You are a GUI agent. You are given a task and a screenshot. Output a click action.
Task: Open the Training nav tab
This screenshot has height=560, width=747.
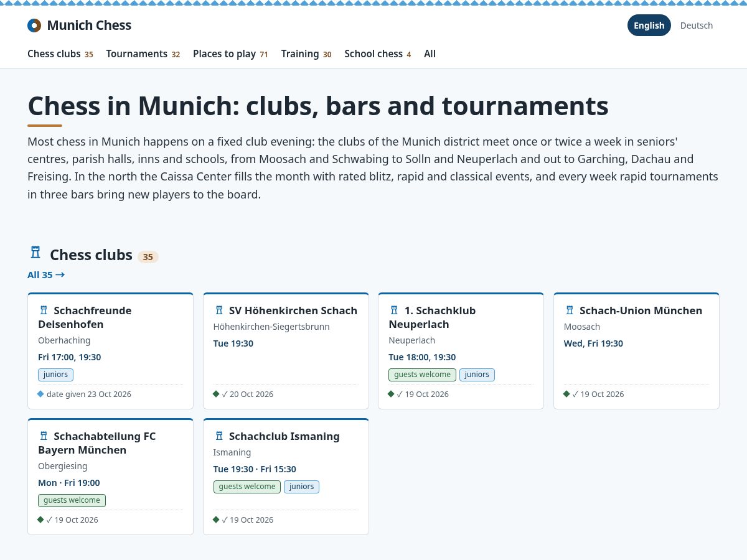coord(306,54)
